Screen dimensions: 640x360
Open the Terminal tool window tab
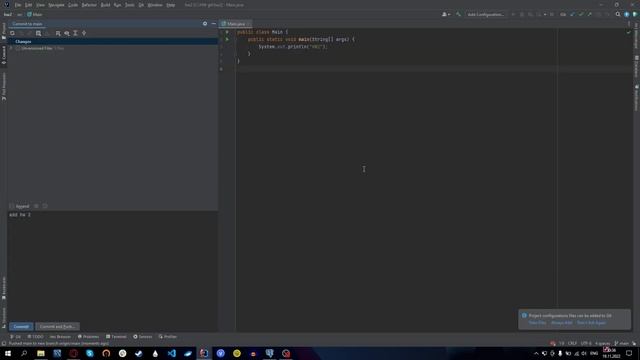116,337
